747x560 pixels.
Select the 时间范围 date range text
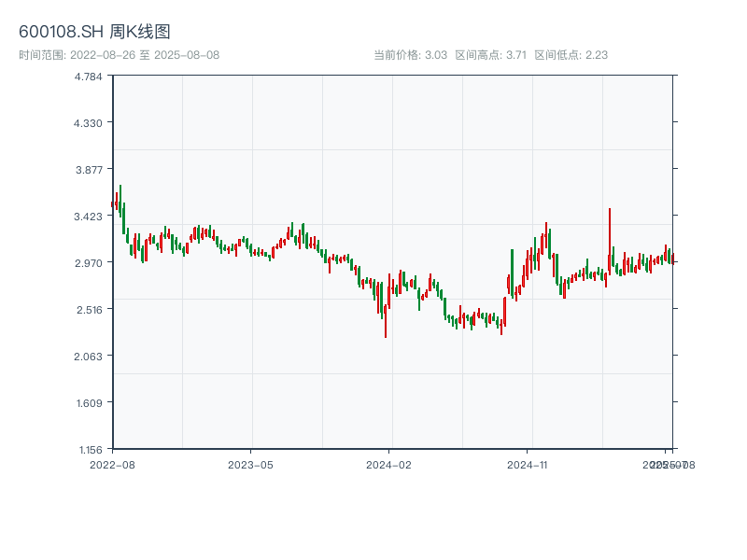click(x=119, y=55)
